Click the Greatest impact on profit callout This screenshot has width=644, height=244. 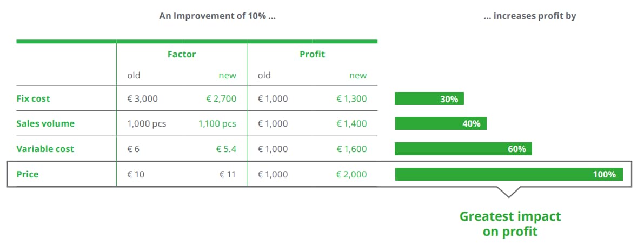point(510,223)
